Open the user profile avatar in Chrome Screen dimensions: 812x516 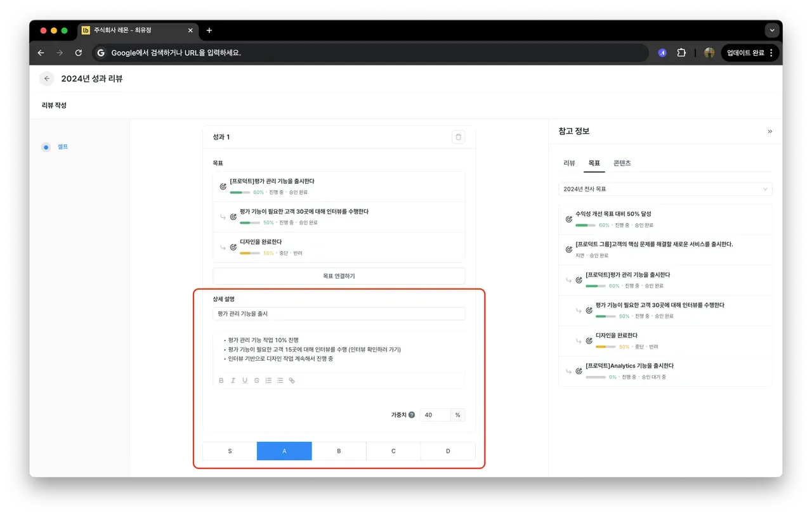[709, 53]
